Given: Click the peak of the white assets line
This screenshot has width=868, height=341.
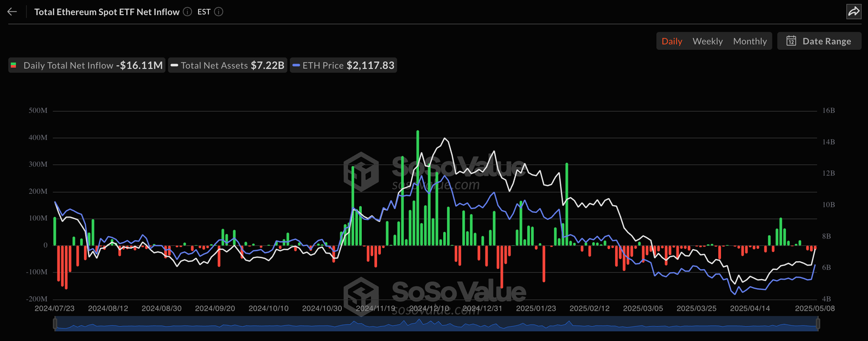Looking at the screenshot, I should coord(445,138).
